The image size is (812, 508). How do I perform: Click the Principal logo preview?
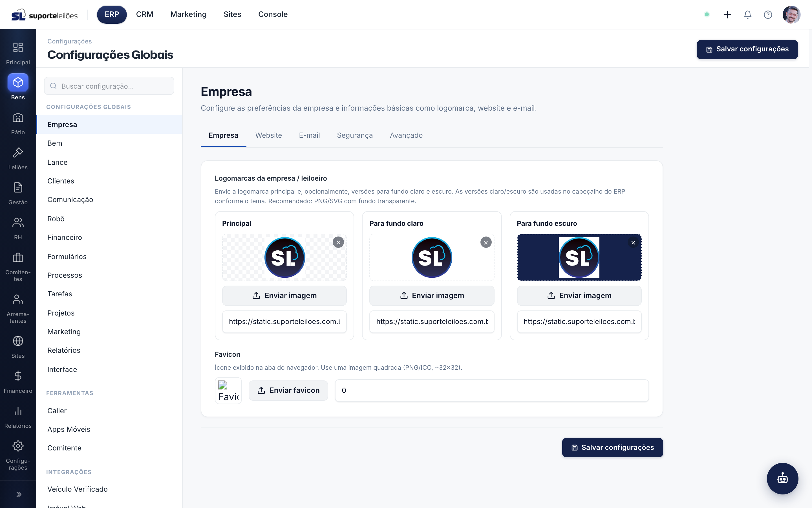pyautogui.click(x=284, y=257)
